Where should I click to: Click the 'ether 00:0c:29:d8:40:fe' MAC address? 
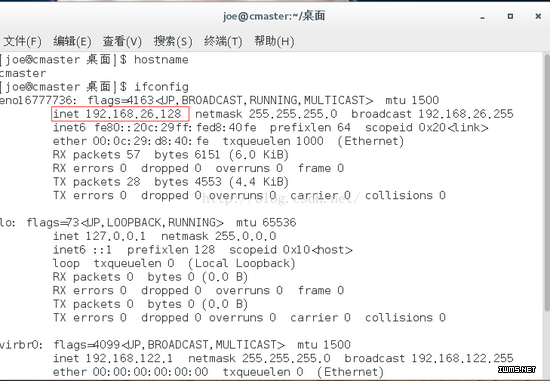pyautogui.click(x=131, y=141)
